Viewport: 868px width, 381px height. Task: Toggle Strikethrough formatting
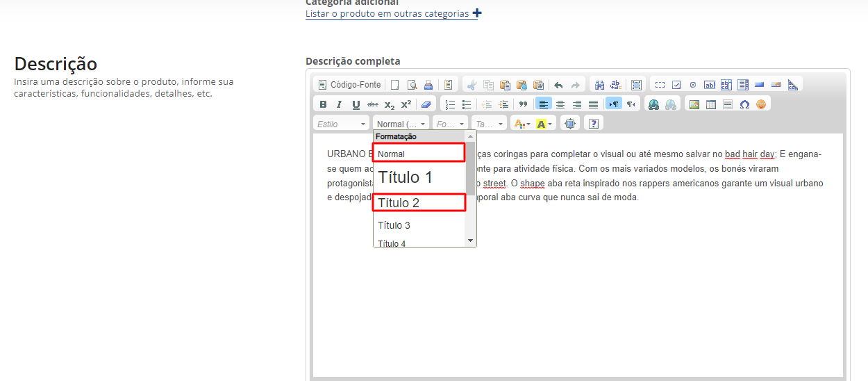pos(373,104)
